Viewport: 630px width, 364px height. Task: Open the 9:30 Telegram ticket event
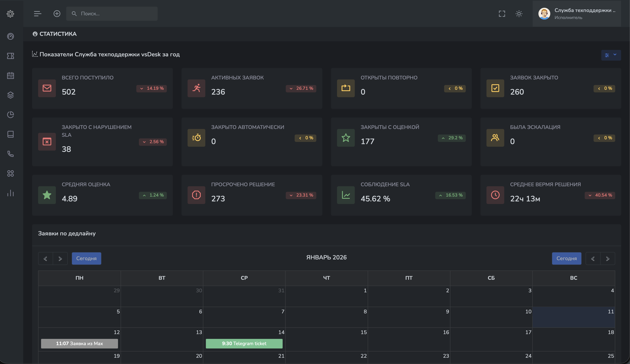click(244, 343)
